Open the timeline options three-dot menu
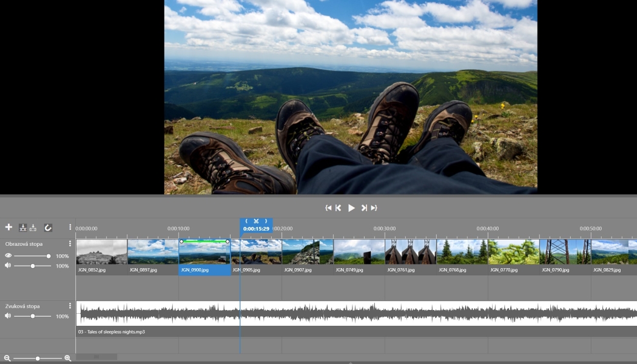 pos(70,227)
